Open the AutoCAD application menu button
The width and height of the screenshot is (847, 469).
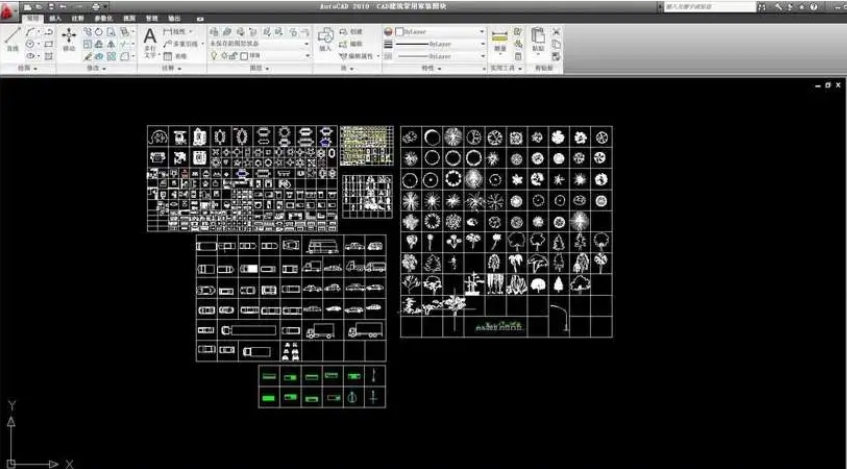[x=9, y=11]
